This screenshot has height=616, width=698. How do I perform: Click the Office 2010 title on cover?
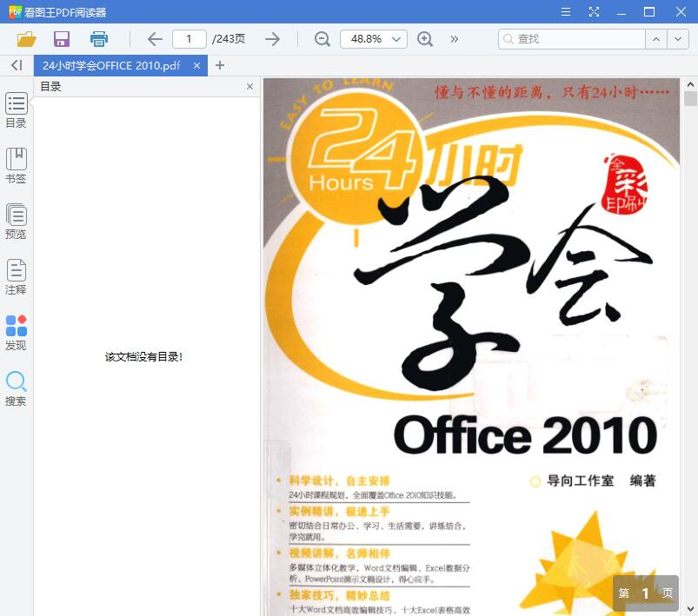click(x=525, y=435)
